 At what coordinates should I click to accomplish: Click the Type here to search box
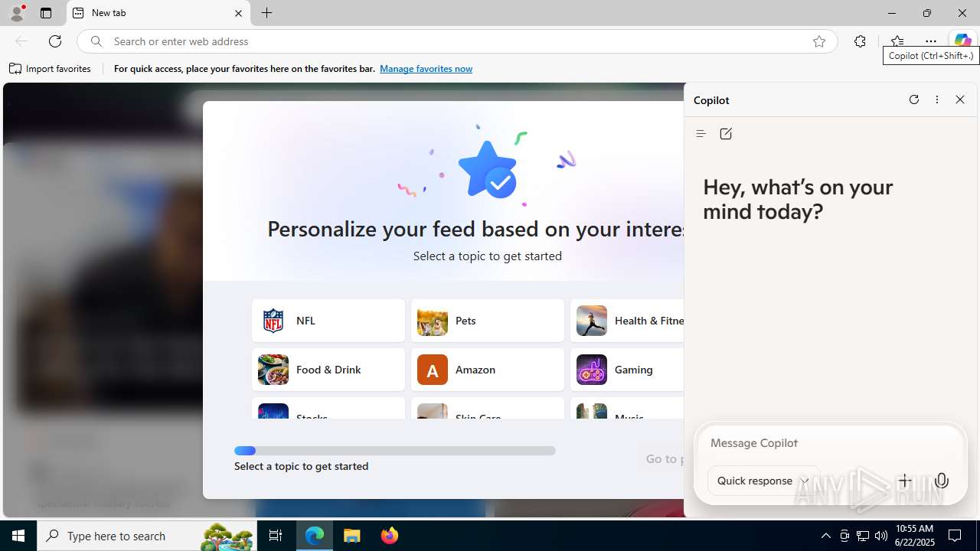(x=146, y=536)
